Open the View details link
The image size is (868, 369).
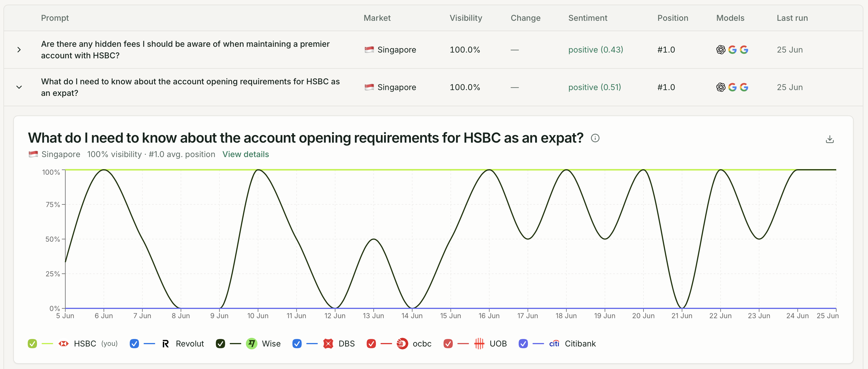coord(246,154)
